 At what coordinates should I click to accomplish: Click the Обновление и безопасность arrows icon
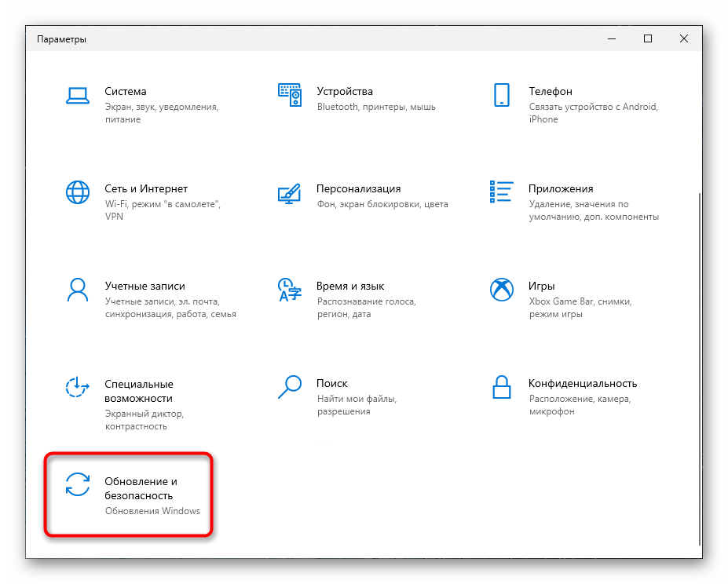[78, 484]
